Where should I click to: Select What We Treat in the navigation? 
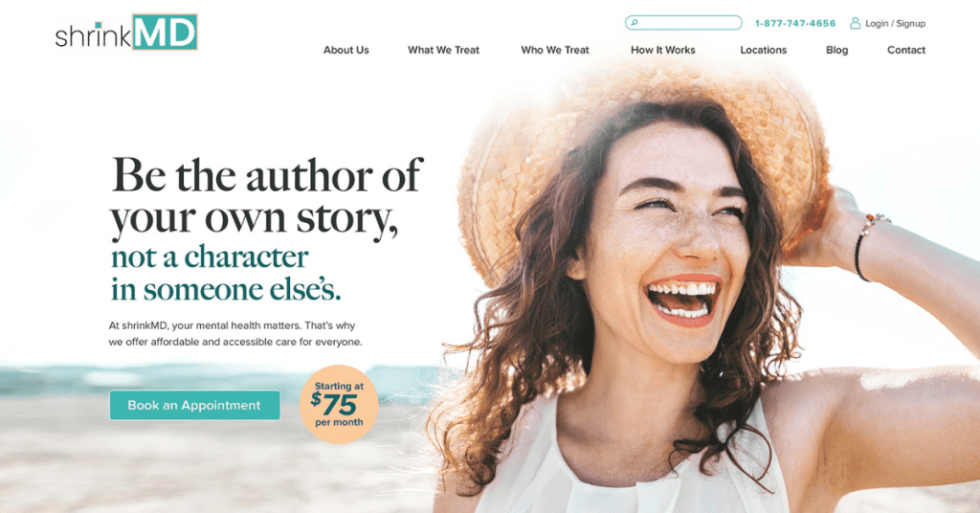coord(444,50)
